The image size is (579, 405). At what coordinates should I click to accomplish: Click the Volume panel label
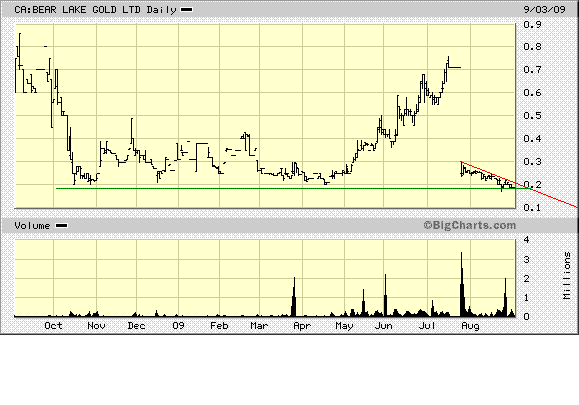coord(32,226)
